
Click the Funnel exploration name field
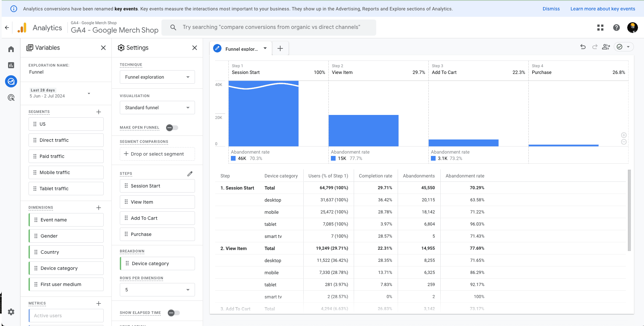click(x=37, y=72)
